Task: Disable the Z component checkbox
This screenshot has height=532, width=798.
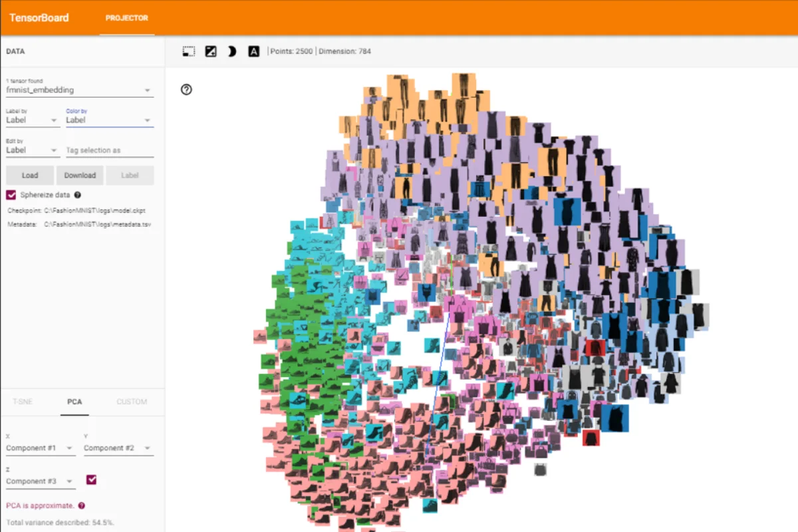Action: [91, 481]
